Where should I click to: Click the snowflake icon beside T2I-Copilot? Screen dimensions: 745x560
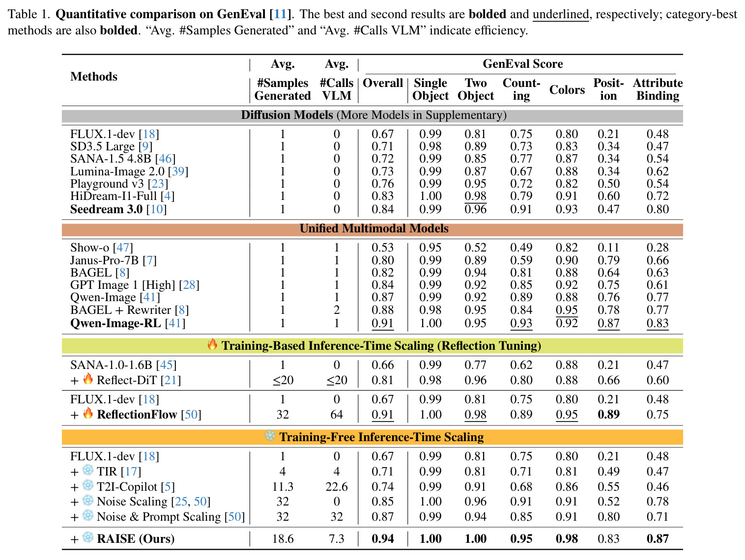click(x=88, y=485)
